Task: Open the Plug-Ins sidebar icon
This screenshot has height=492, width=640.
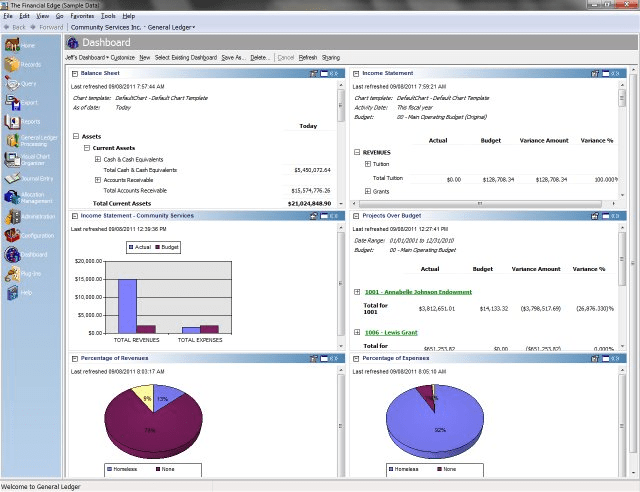Action: 12,273
